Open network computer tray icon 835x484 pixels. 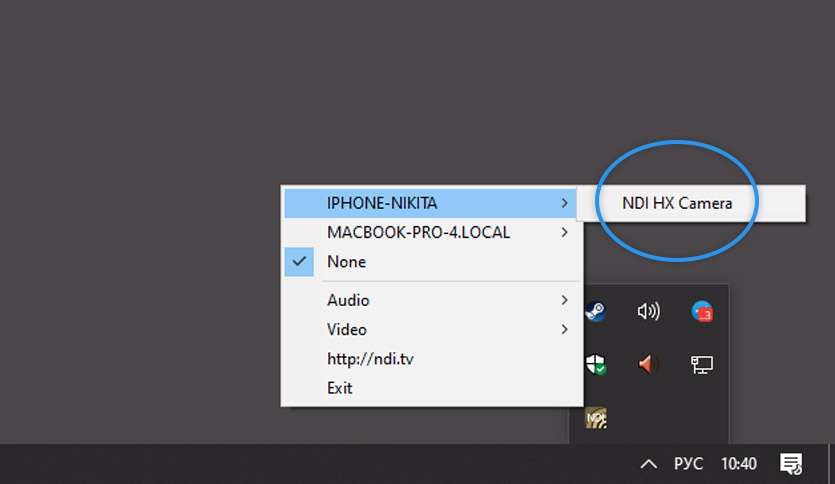702,365
